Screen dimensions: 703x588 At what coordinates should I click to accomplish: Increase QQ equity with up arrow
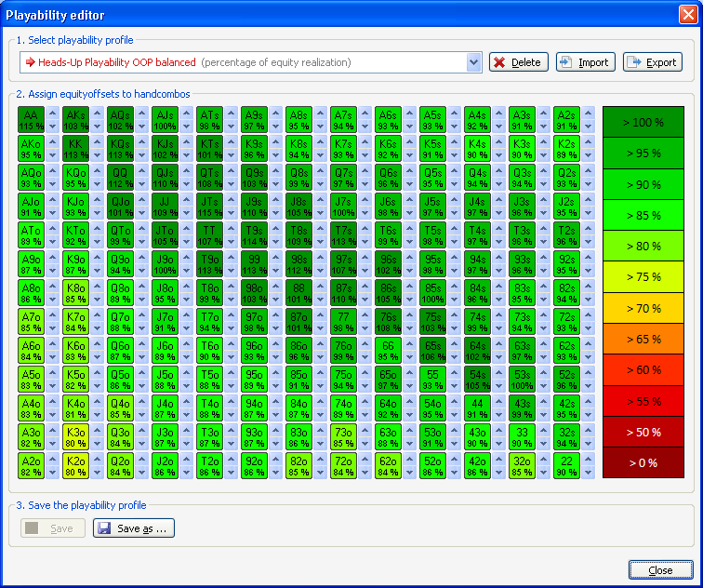(x=142, y=171)
